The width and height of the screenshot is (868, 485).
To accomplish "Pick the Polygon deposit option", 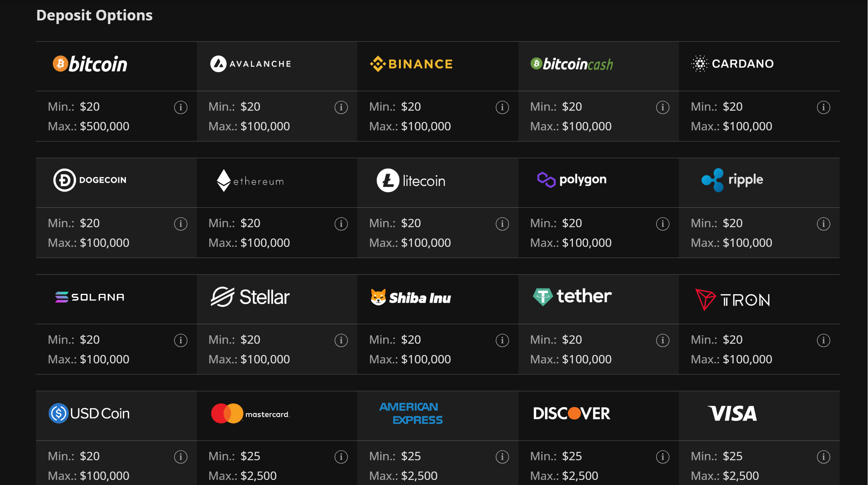I will [572, 180].
